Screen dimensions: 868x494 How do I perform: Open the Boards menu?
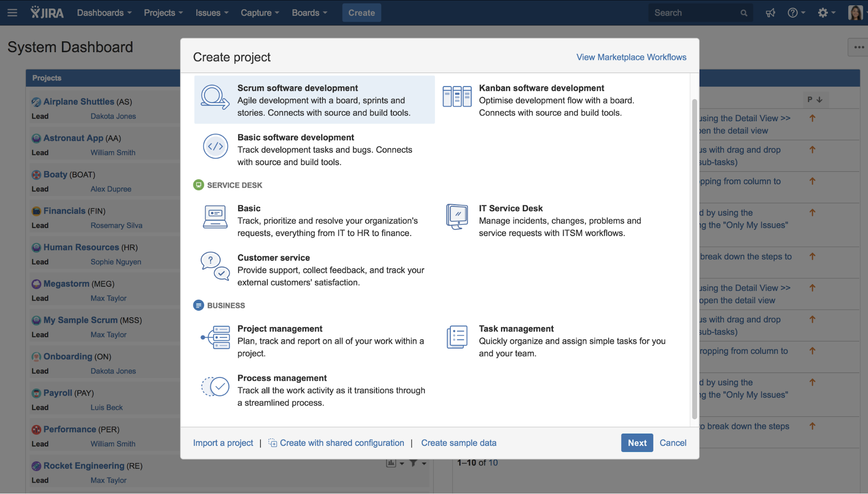[309, 13]
